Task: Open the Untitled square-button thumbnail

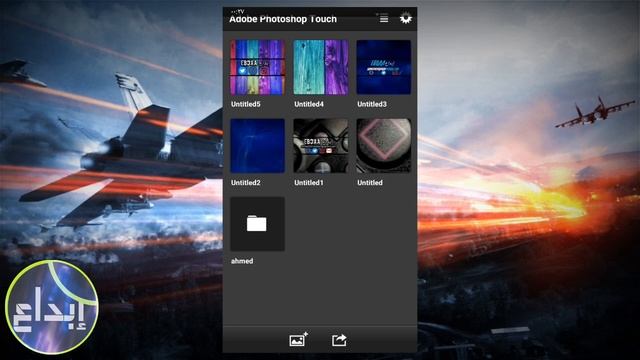Action: click(x=384, y=146)
